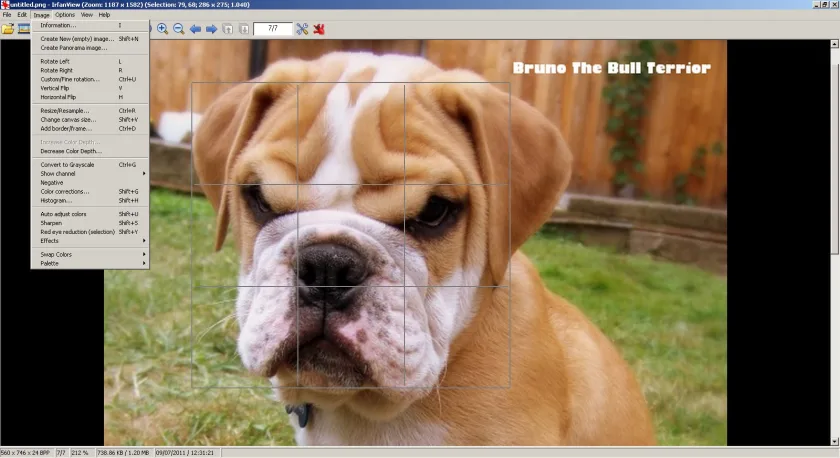Open settings with the wrench tools icon
840x458 pixels.
tap(302, 29)
